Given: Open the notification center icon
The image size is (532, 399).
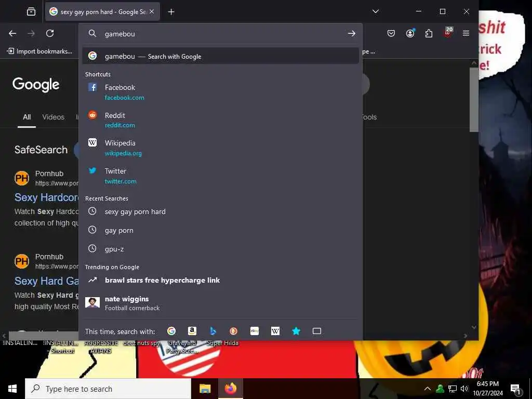Looking at the screenshot, I should tap(515, 389).
